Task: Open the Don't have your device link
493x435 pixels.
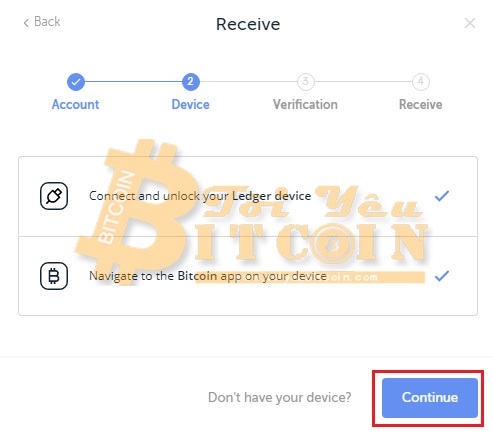Action: pyautogui.click(x=280, y=397)
